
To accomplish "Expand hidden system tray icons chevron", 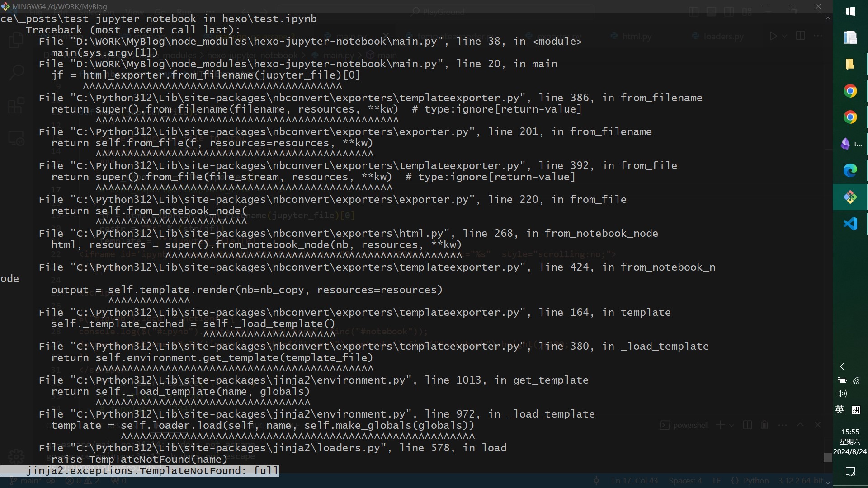I will point(842,366).
